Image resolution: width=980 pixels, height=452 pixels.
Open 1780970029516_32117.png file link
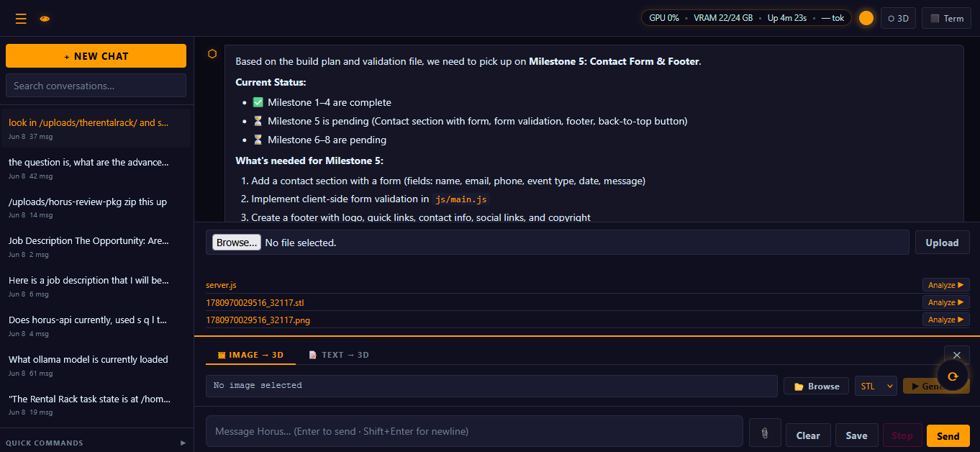[x=258, y=320]
